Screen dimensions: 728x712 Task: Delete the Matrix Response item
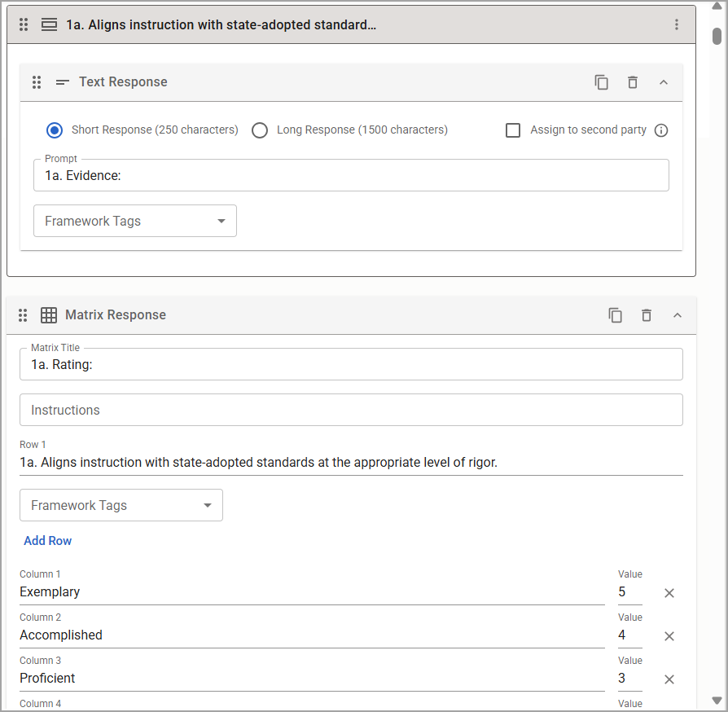point(647,315)
